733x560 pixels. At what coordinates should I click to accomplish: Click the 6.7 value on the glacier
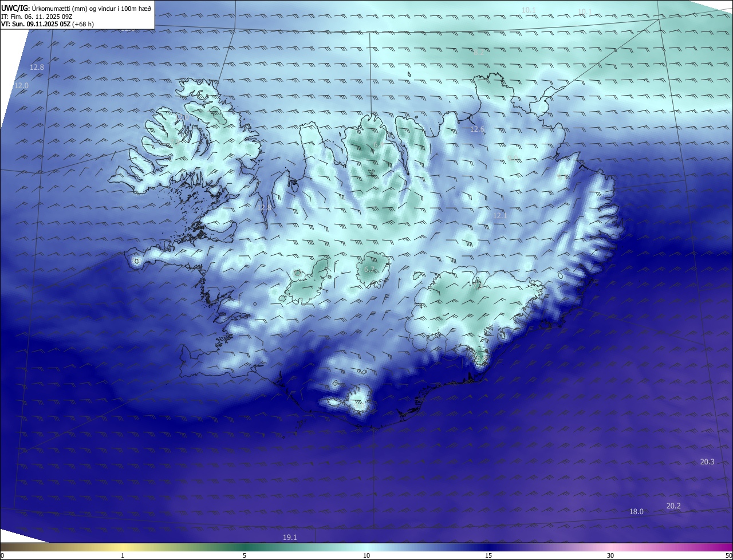[x=369, y=269]
